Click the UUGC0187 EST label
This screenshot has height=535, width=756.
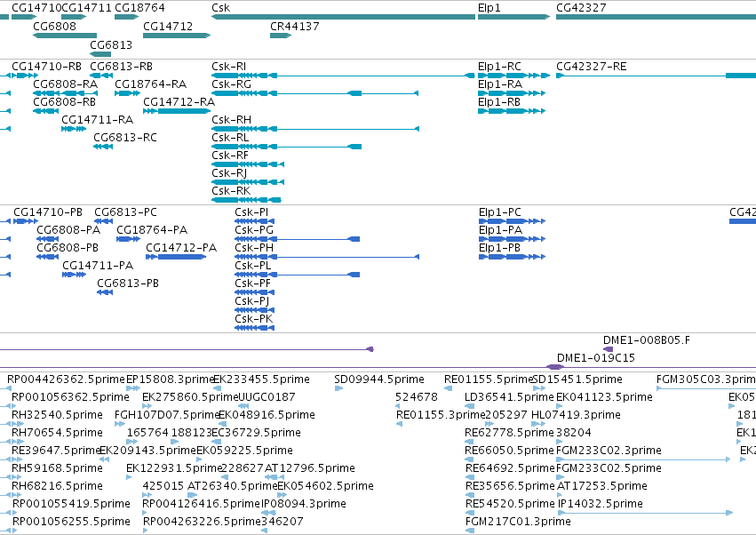pos(267,397)
